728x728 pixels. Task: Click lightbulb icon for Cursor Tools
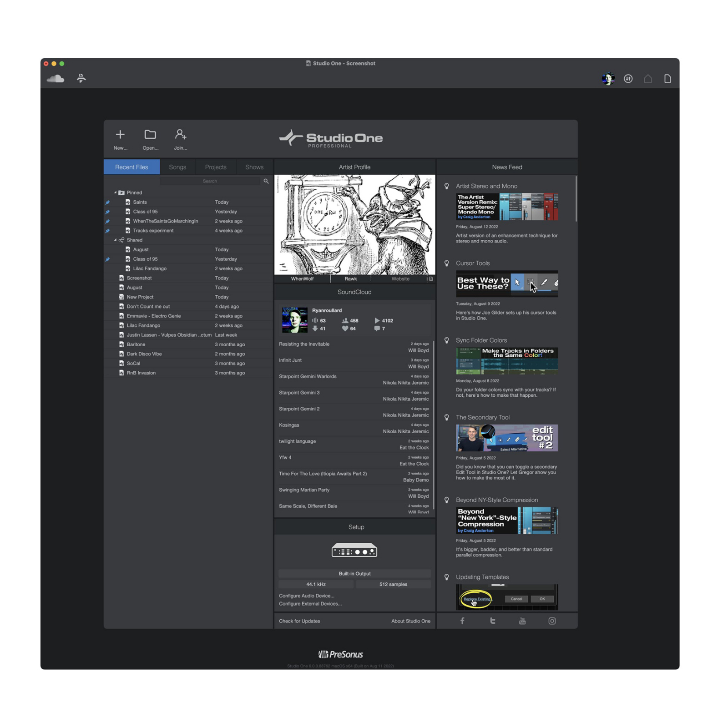447,263
